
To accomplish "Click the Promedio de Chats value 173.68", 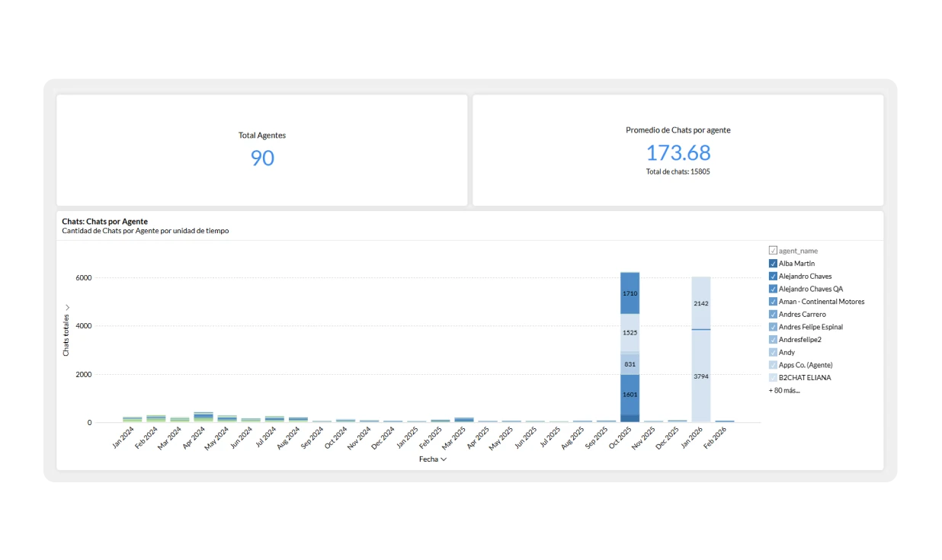I will pyautogui.click(x=678, y=152).
